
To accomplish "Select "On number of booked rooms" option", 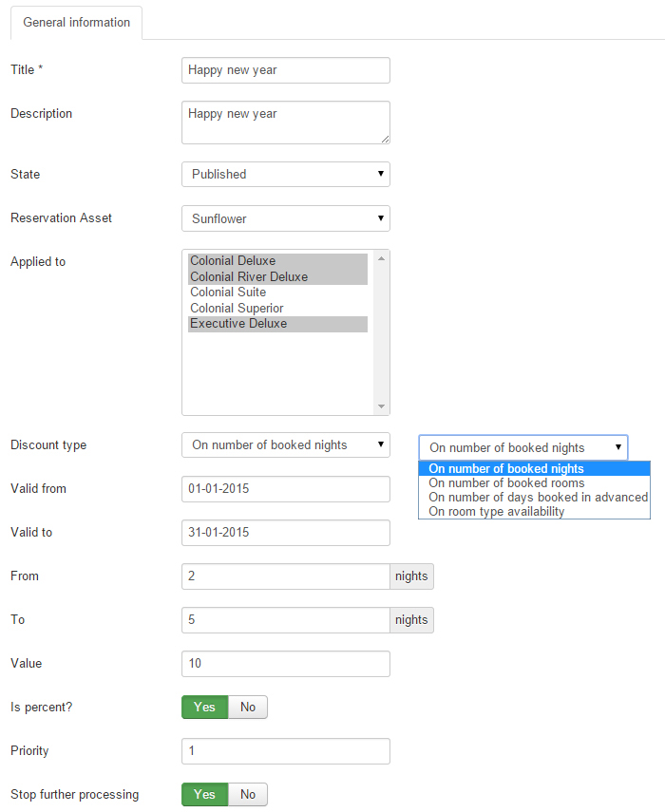I will (504, 482).
